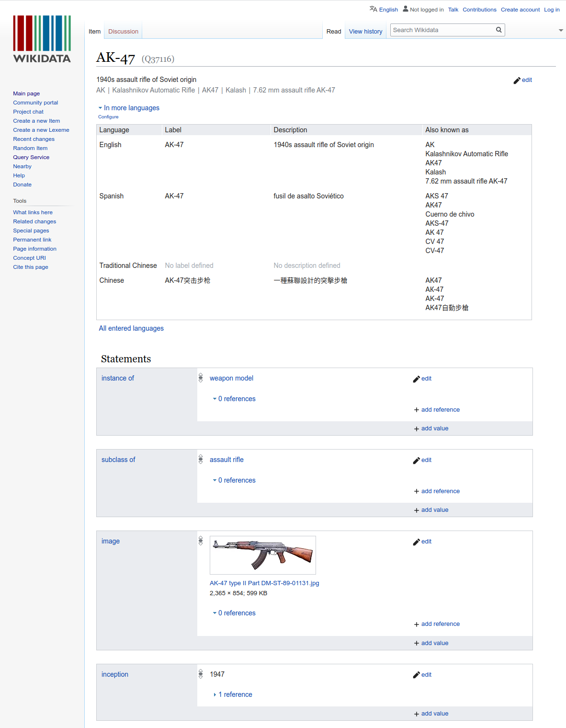Click Create a new Lexeme

41,130
